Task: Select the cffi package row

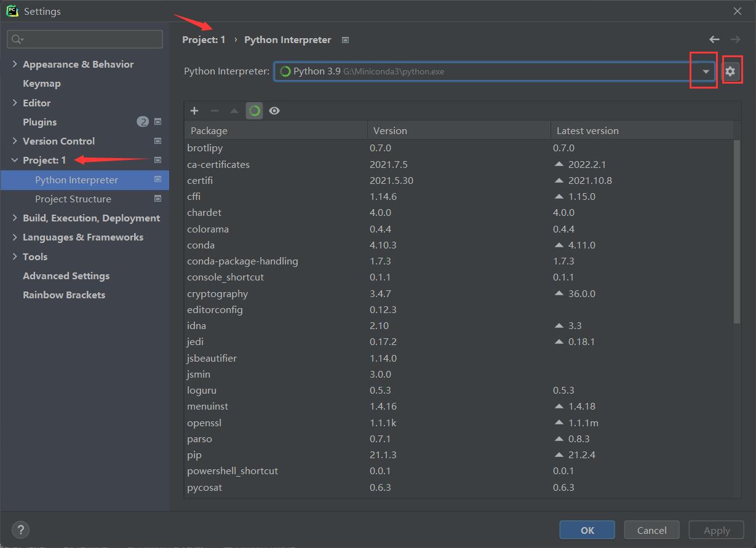Action: 459,196
